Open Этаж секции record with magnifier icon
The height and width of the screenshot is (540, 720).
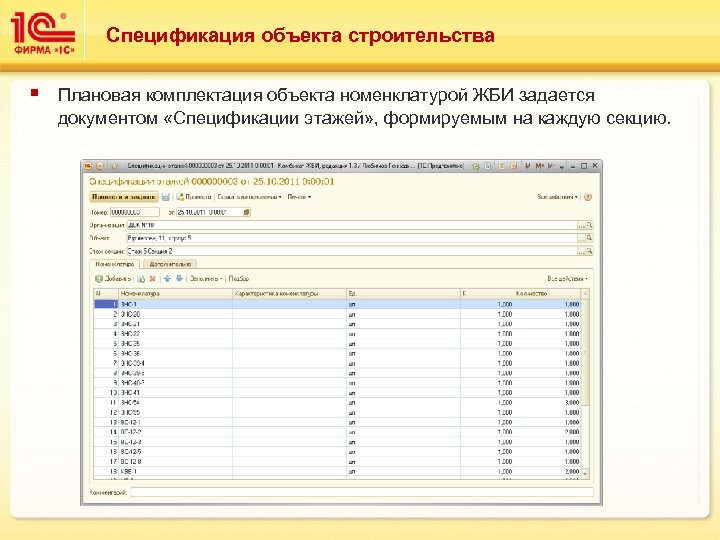(590, 251)
